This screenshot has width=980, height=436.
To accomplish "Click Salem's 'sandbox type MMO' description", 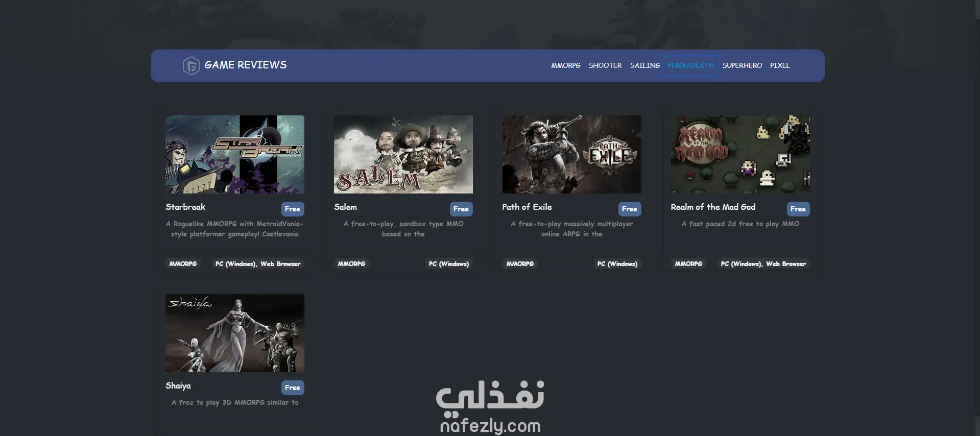I will (403, 229).
